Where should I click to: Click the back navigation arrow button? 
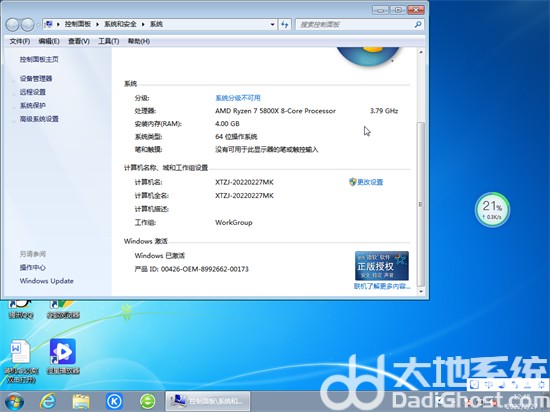[x=13, y=25]
